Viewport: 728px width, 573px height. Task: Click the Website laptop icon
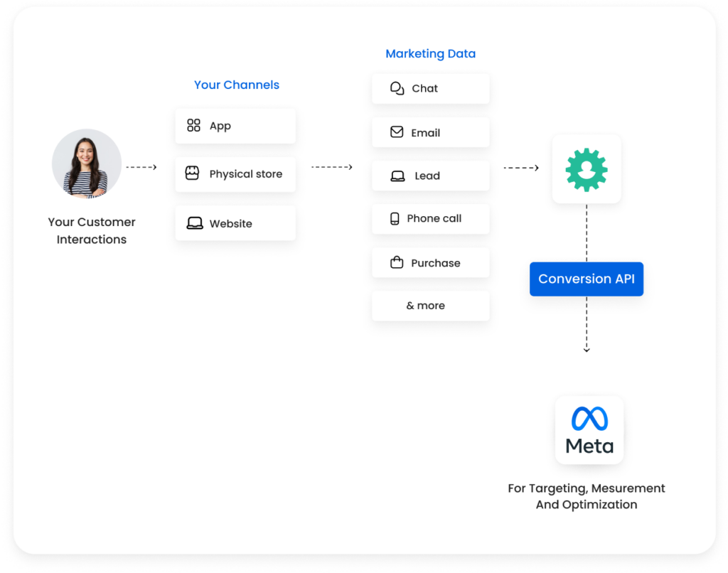tap(194, 223)
